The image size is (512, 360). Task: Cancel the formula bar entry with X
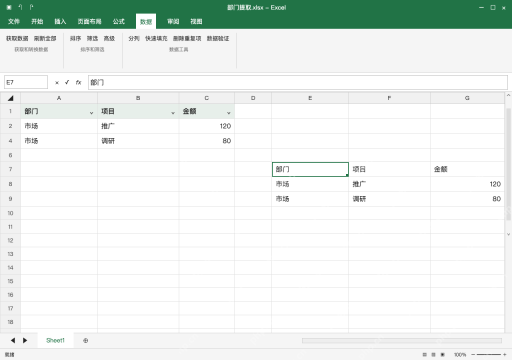[x=57, y=83]
